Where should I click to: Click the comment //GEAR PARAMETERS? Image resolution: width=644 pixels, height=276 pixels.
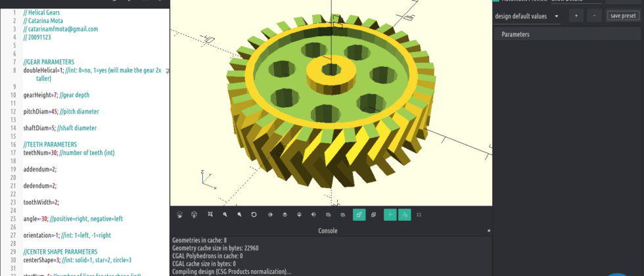(x=49, y=62)
